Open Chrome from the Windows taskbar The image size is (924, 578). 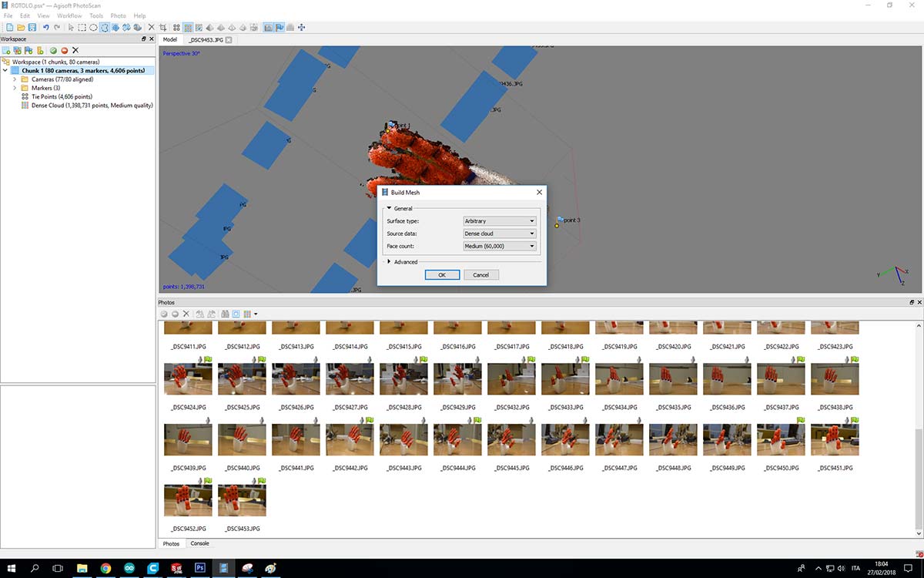[105, 568]
